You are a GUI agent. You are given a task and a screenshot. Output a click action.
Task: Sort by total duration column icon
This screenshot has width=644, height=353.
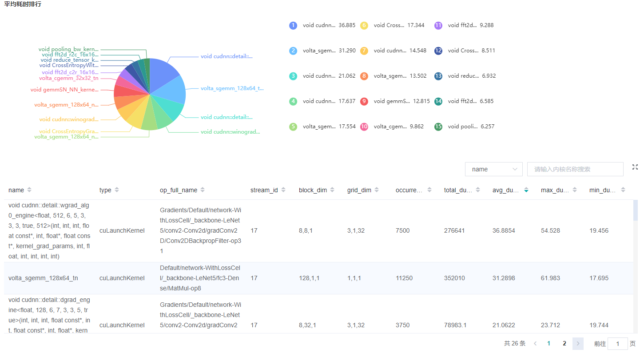(478, 190)
